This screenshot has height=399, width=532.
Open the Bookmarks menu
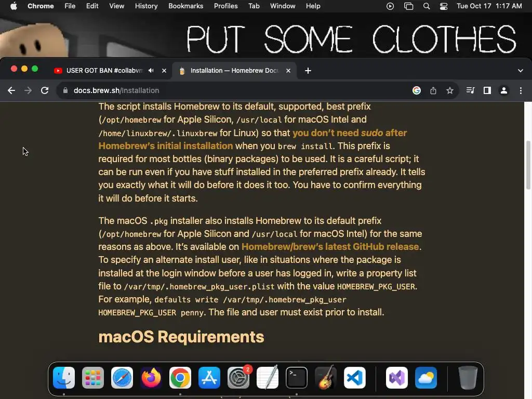pos(186,6)
